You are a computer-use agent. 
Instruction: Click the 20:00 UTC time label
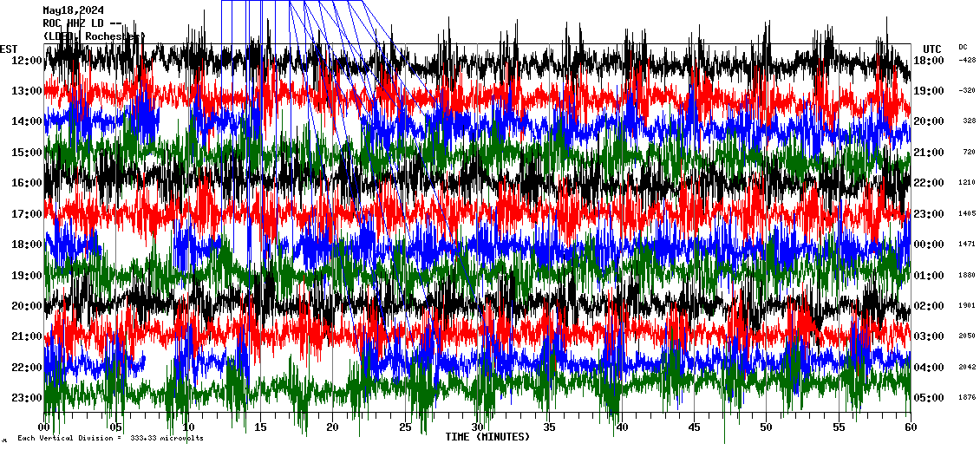tap(929, 121)
